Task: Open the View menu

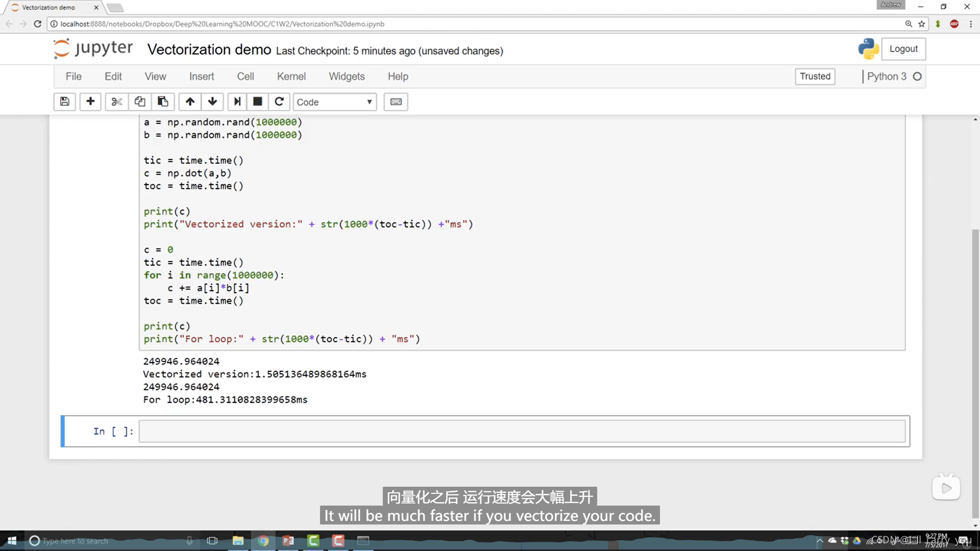Action: click(x=155, y=76)
